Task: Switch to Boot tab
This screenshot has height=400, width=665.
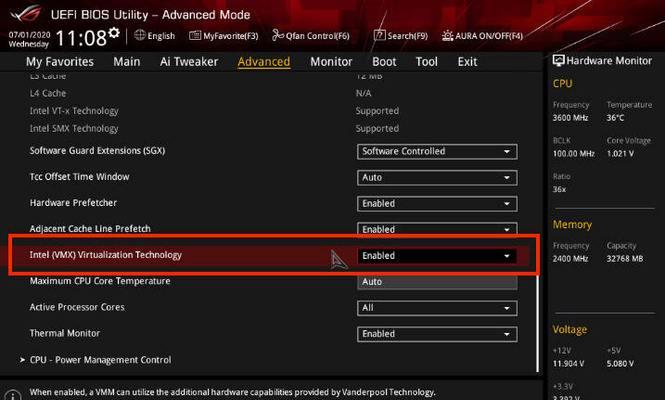Action: pyautogui.click(x=384, y=62)
